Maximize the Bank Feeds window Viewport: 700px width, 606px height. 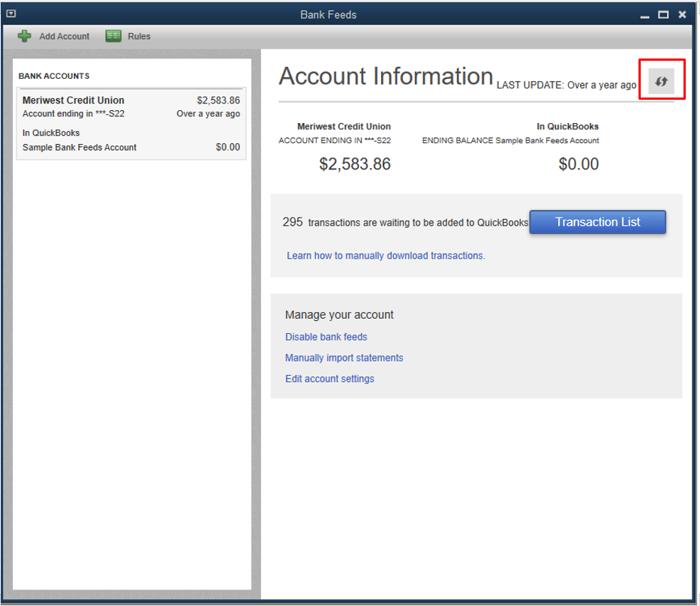[x=663, y=15]
